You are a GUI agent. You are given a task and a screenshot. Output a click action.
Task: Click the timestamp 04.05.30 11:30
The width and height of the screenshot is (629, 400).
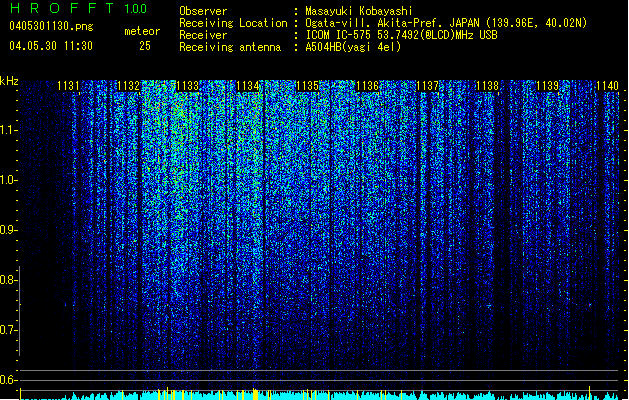pyautogui.click(x=51, y=46)
